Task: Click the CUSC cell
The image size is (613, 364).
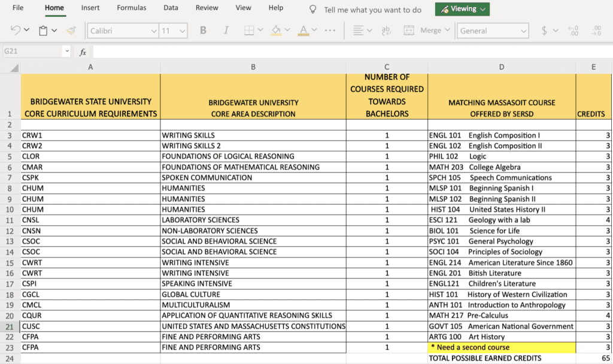Action: coord(90,326)
